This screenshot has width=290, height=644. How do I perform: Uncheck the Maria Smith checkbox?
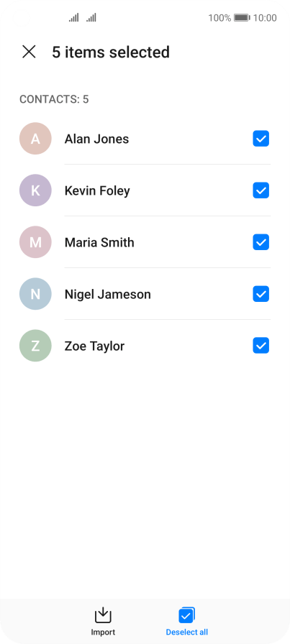click(260, 242)
